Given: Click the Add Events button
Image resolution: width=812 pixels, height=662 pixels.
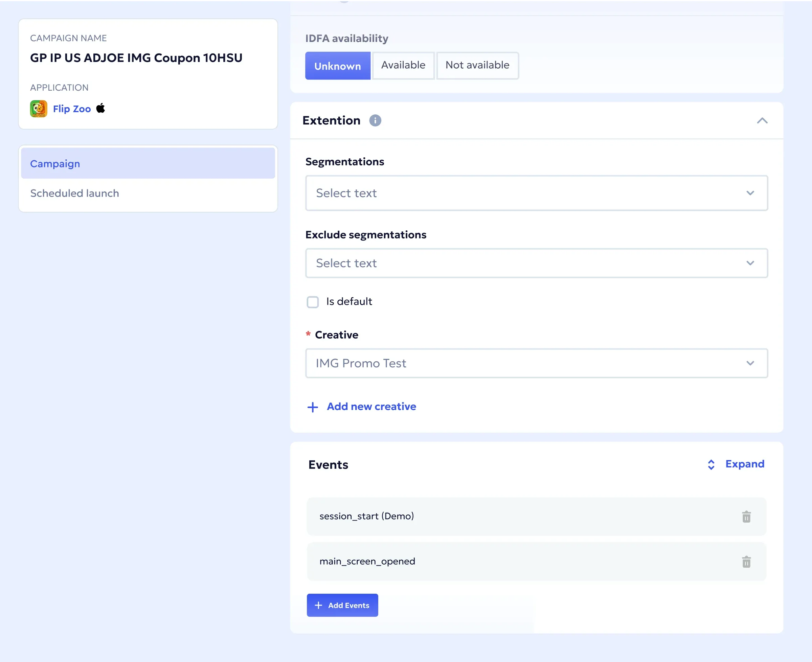Looking at the screenshot, I should click(342, 605).
